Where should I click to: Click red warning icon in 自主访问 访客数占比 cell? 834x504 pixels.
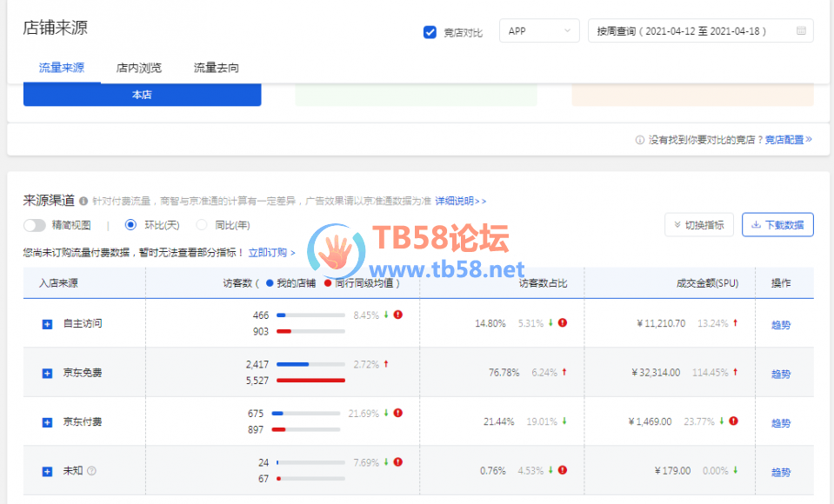563,323
